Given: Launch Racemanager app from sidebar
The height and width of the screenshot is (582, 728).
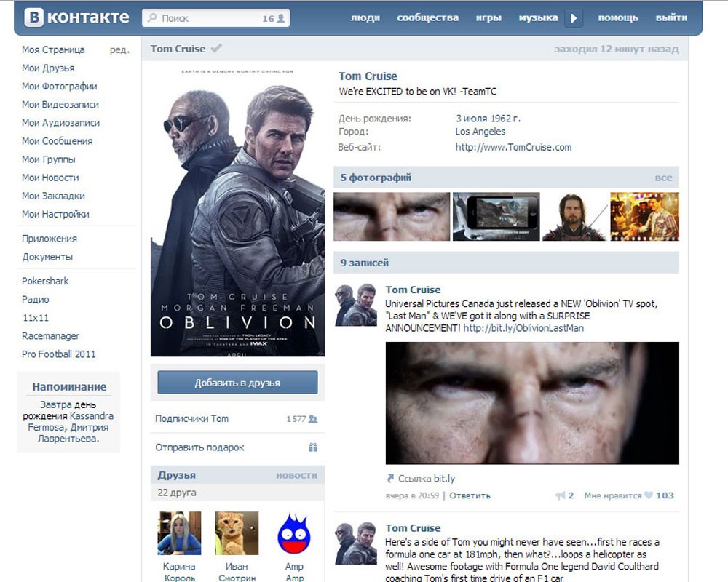Looking at the screenshot, I should [x=51, y=335].
